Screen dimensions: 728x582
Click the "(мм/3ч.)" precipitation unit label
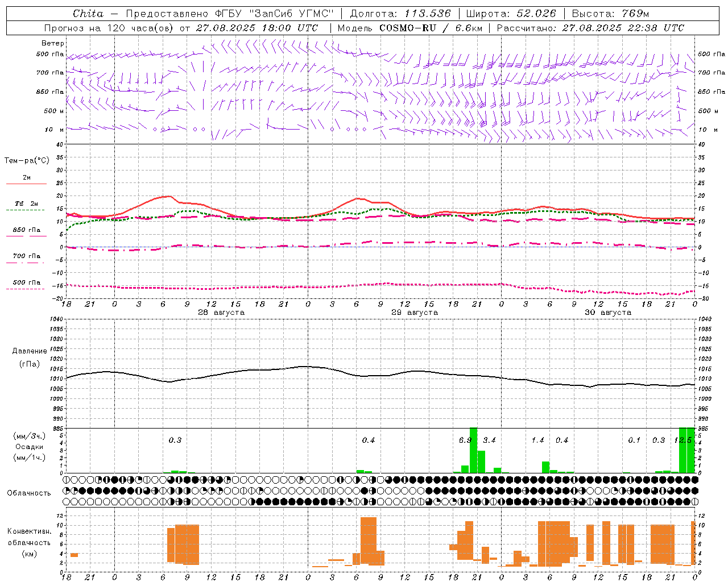pos(29,436)
